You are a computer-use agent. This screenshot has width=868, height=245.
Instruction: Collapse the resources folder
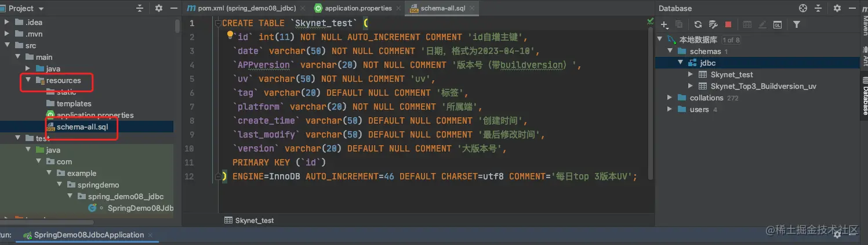[x=28, y=80]
